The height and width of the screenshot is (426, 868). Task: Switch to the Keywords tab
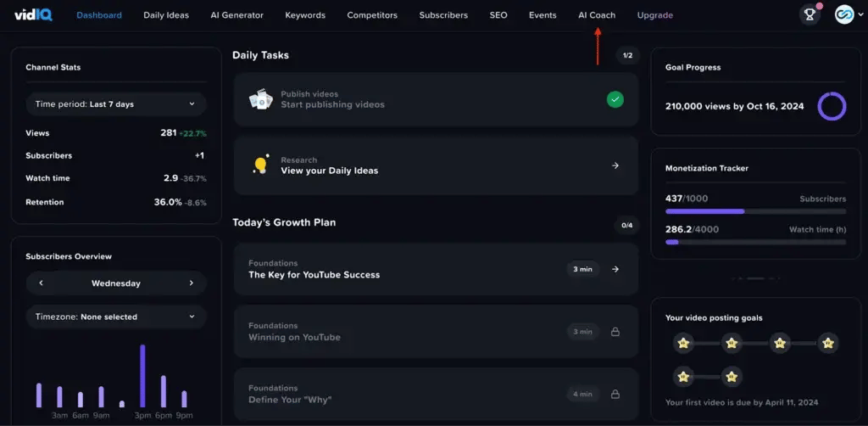click(305, 15)
